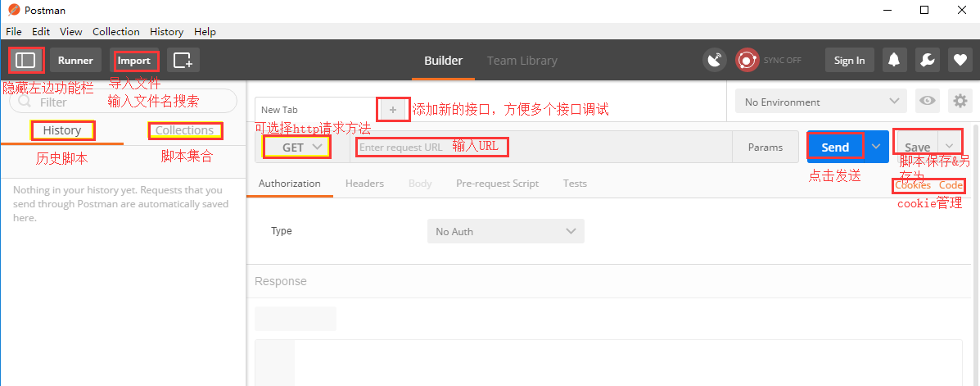Open the File menu

coord(13,31)
